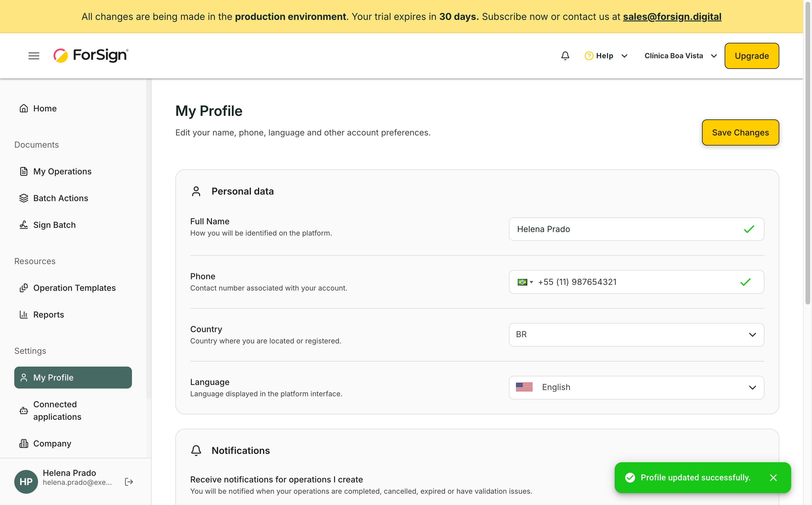Open Company settings in sidebar
The image size is (812, 505).
pos(73,444)
